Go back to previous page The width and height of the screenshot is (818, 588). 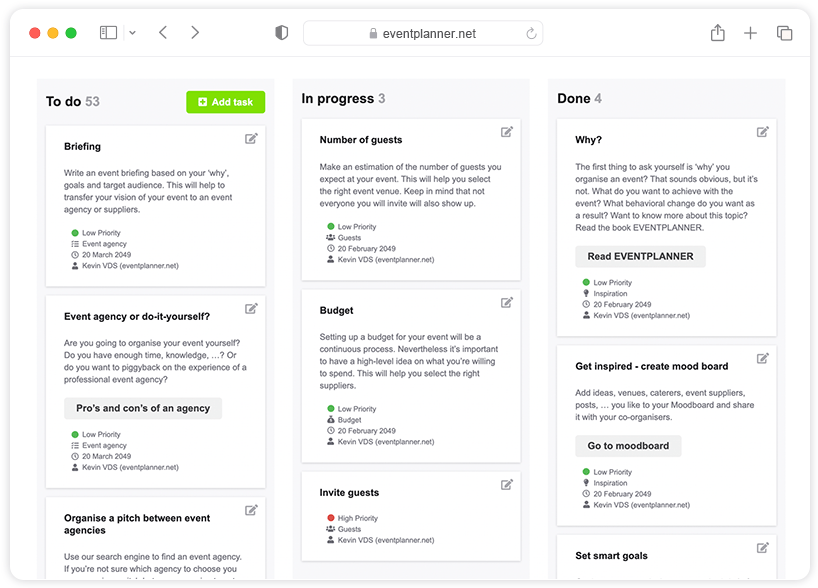pyautogui.click(x=163, y=33)
